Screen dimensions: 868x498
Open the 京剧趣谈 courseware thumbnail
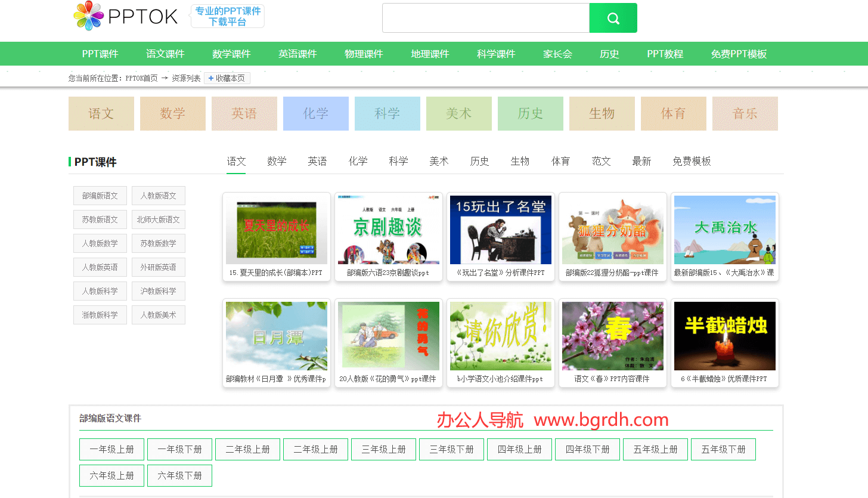coord(389,230)
